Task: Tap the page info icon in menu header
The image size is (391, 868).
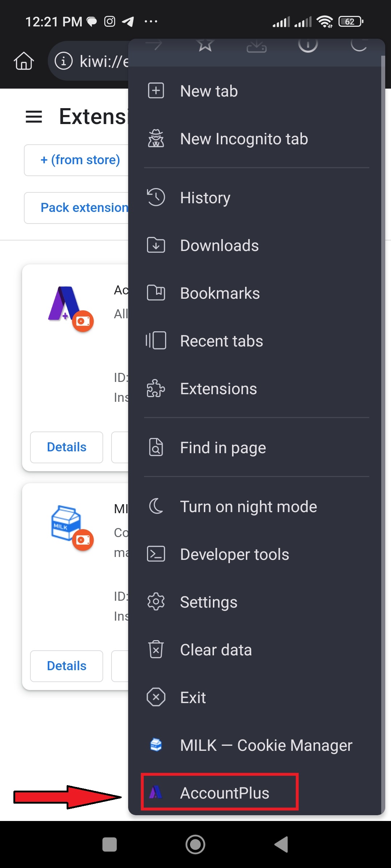Action: [x=308, y=45]
